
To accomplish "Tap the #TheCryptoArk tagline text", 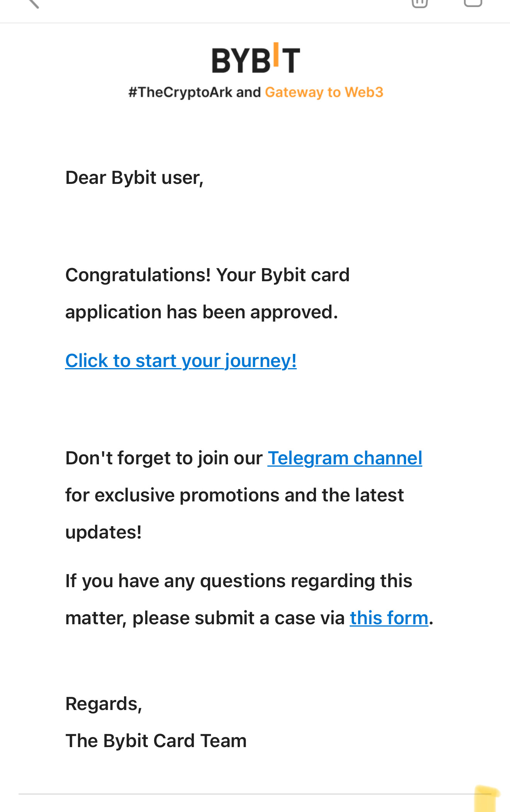I will click(x=180, y=92).
